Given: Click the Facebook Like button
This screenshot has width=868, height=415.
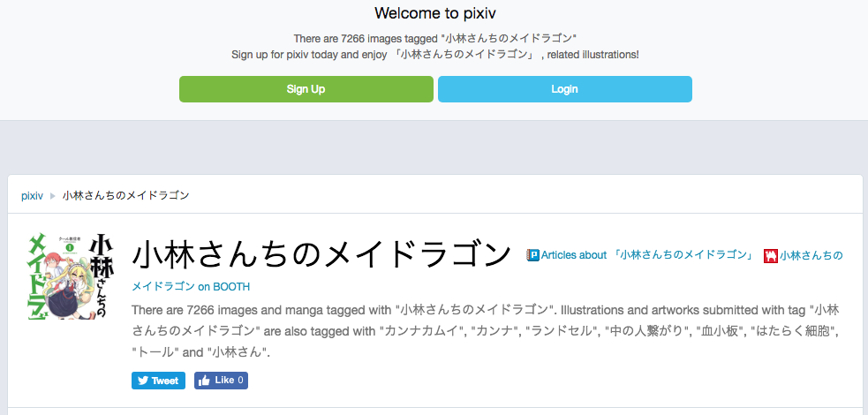Looking at the screenshot, I should tap(221, 381).
